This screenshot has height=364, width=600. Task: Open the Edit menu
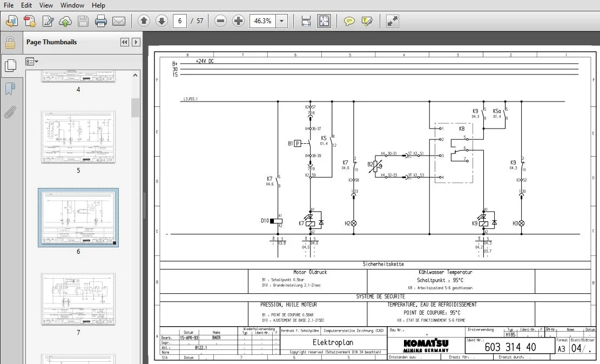26,5
